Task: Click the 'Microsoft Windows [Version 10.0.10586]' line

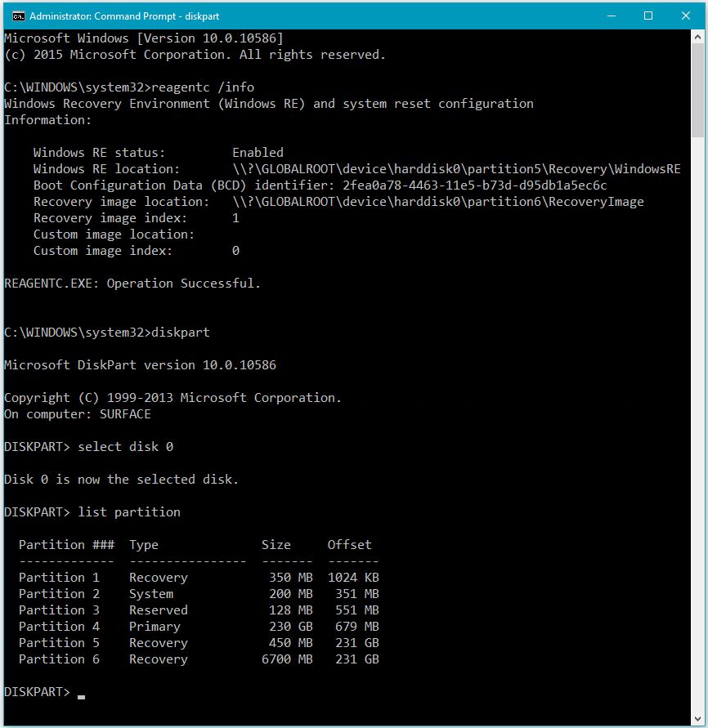Action: point(144,38)
